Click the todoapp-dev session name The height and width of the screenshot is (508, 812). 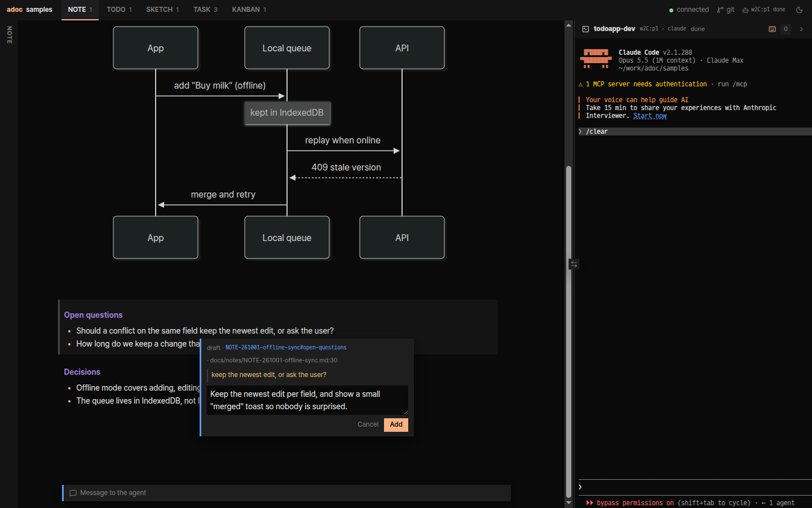click(615, 29)
